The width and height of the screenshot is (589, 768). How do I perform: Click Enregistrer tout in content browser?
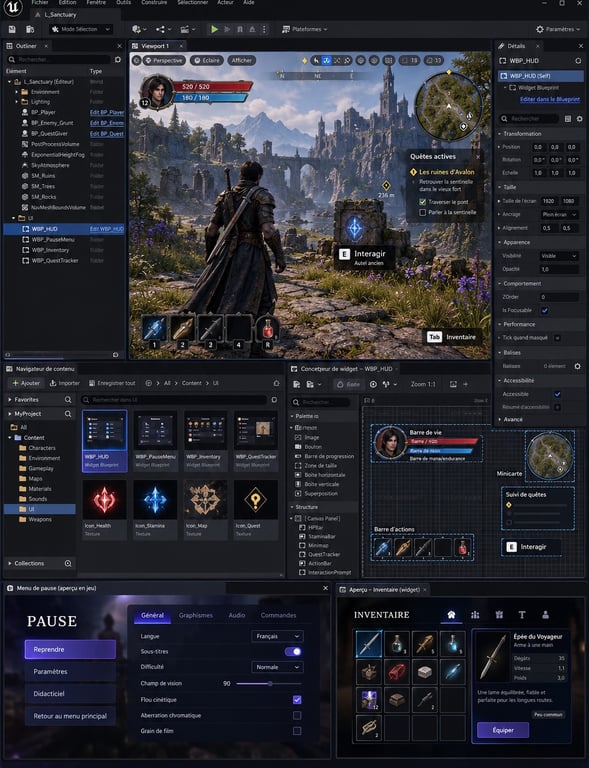click(x=112, y=383)
